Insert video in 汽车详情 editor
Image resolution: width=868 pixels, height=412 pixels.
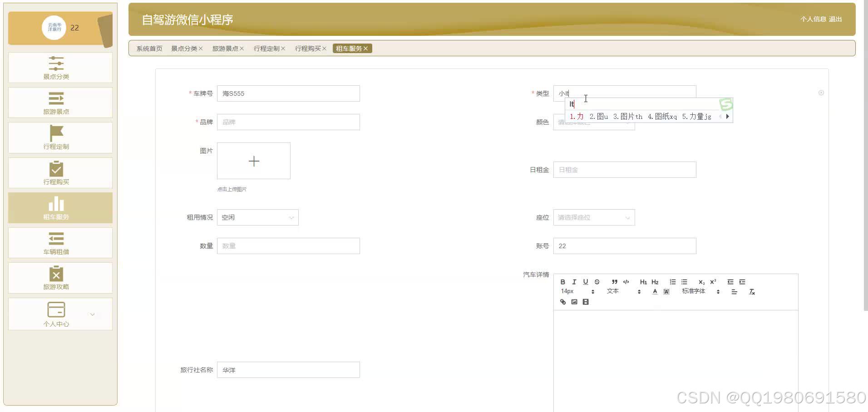586,302
